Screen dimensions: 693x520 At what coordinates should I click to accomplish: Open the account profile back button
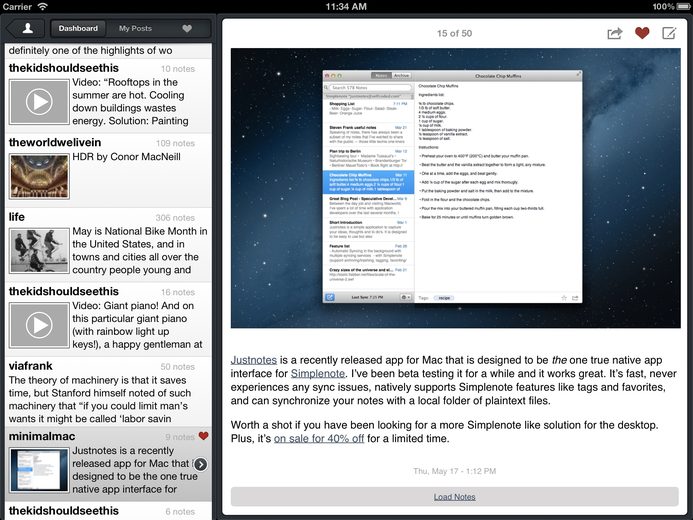26,29
